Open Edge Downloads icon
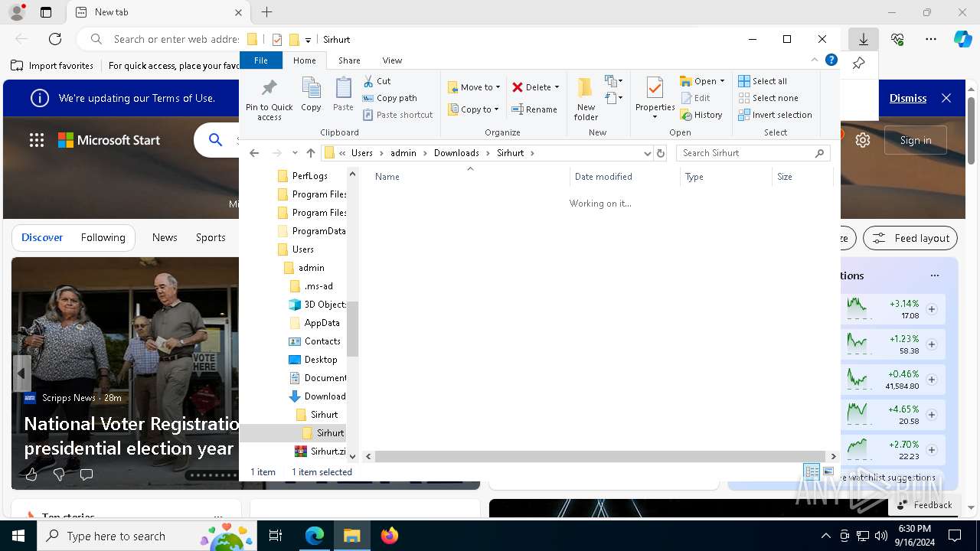This screenshot has height=551, width=980. coord(864,39)
